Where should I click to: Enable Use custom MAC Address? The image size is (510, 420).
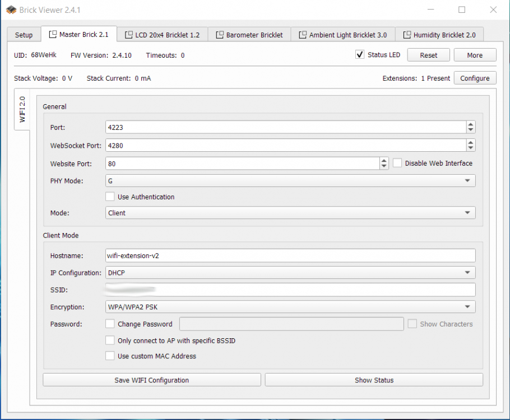tap(110, 356)
